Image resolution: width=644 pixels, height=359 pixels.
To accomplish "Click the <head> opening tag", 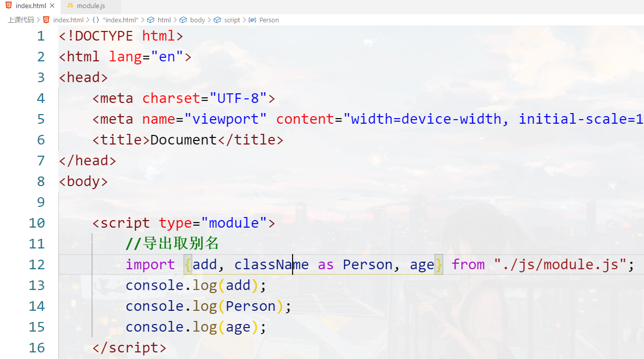I will point(84,78).
